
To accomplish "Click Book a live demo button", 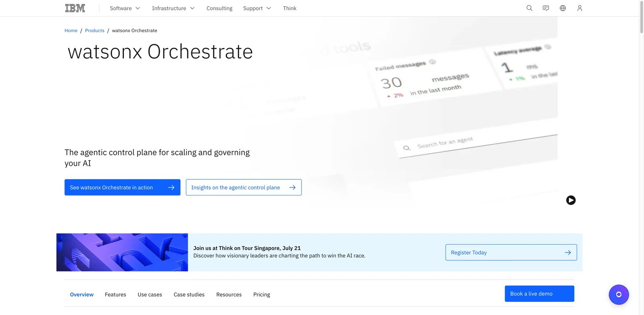I will 539,294.
